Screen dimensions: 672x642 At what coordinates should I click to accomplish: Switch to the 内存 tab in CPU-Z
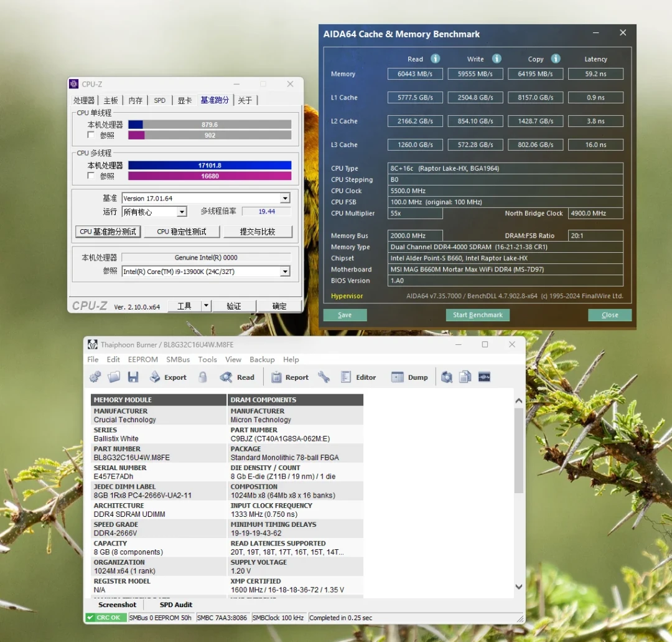[136, 100]
